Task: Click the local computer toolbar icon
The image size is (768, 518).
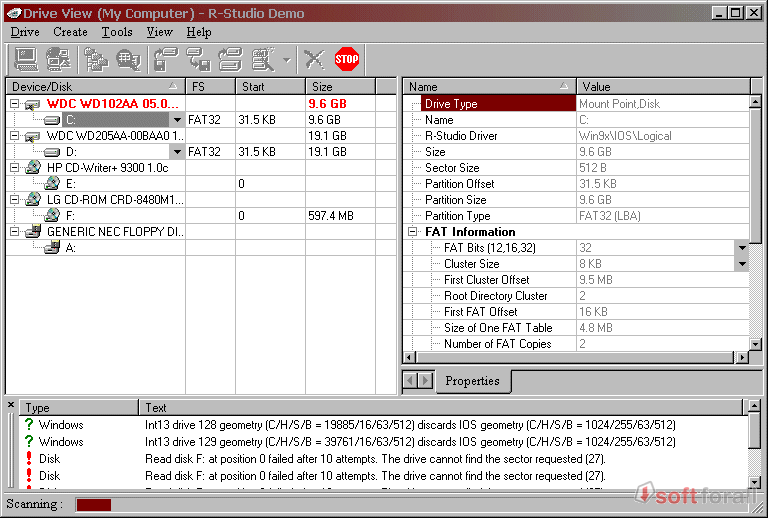Action: [25, 60]
